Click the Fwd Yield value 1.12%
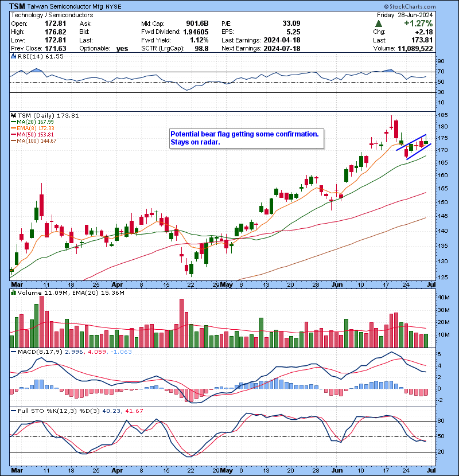The height and width of the screenshot is (476, 459). (x=199, y=40)
